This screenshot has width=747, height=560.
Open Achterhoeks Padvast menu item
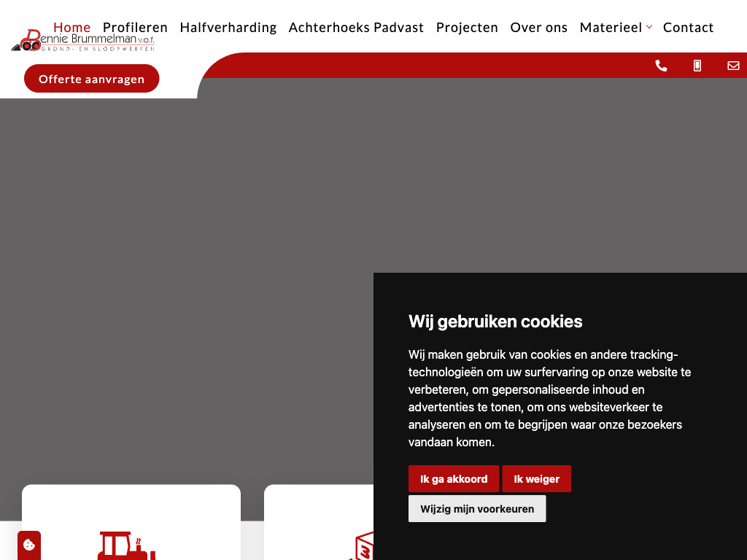coord(356,27)
